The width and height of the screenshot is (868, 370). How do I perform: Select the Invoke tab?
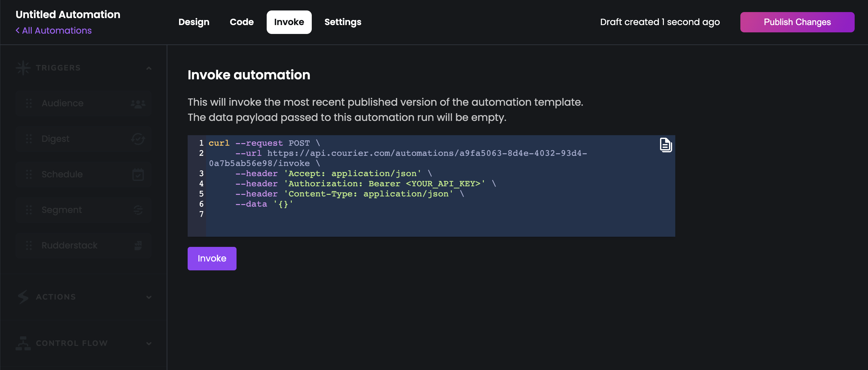click(289, 22)
